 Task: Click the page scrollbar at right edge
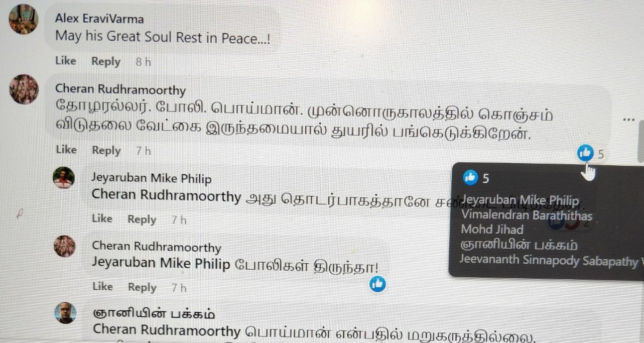(641, 141)
